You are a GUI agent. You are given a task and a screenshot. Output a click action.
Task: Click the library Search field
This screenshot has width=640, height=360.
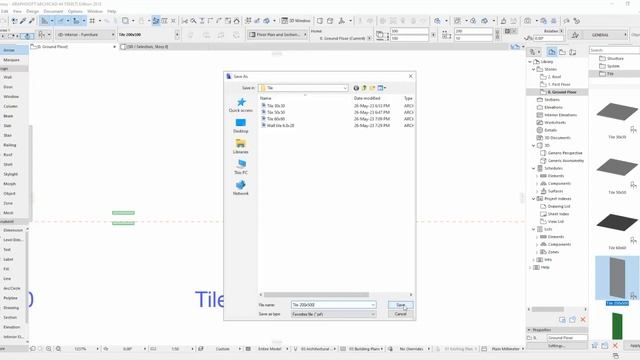tap(614, 50)
